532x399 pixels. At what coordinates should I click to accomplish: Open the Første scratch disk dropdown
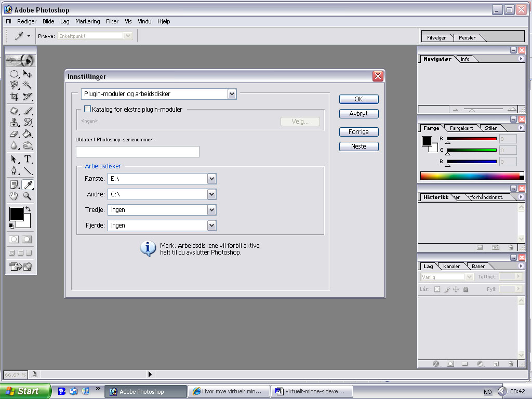[x=211, y=179]
